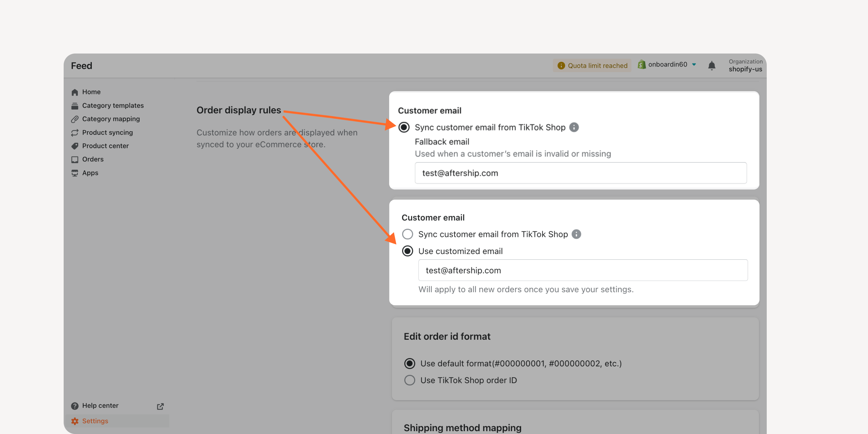Viewport: 868px width, 434px height.
Task: Click the 'Edit order id format' heading
Action: (x=447, y=336)
